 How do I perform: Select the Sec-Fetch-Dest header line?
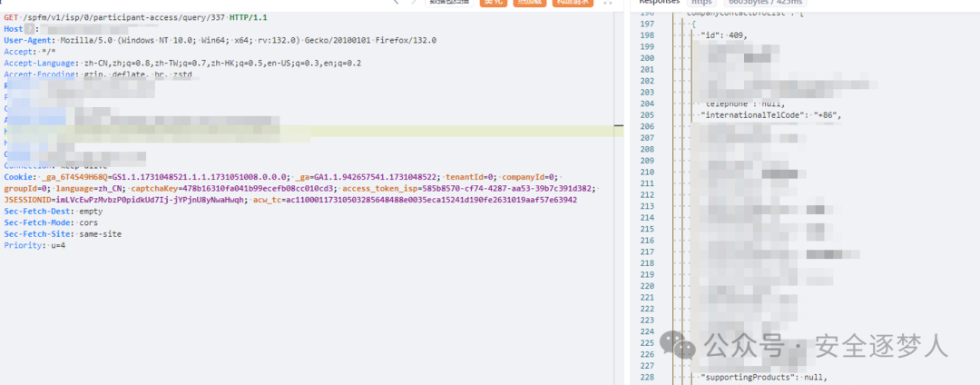pyautogui.click(x=54, y=212)
